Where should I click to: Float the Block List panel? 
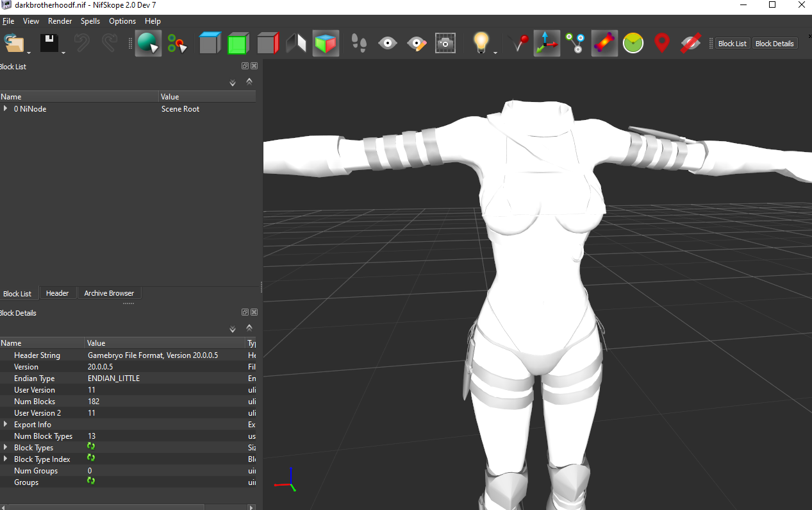coord(245,66)
